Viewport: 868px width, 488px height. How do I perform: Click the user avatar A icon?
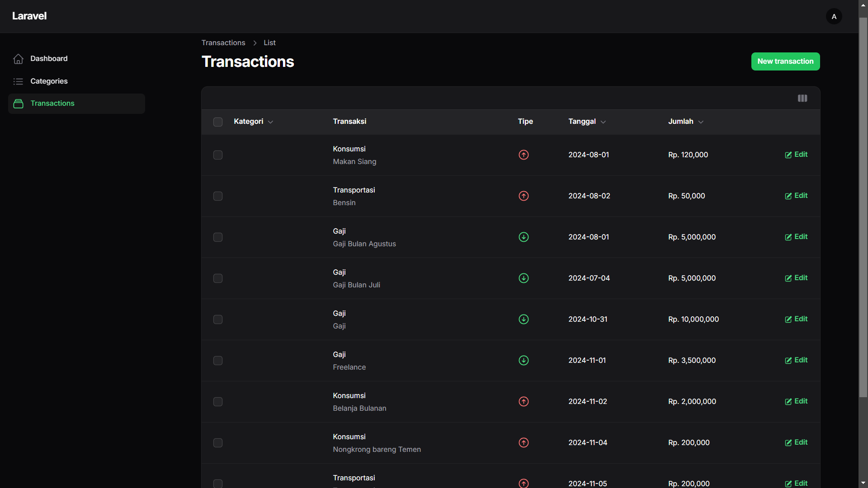coord(834,16)
